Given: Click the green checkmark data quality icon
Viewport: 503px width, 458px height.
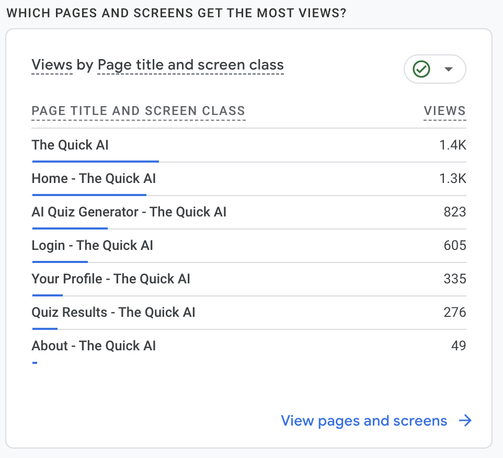Looking at the screenshot, I should pos(421,69).
